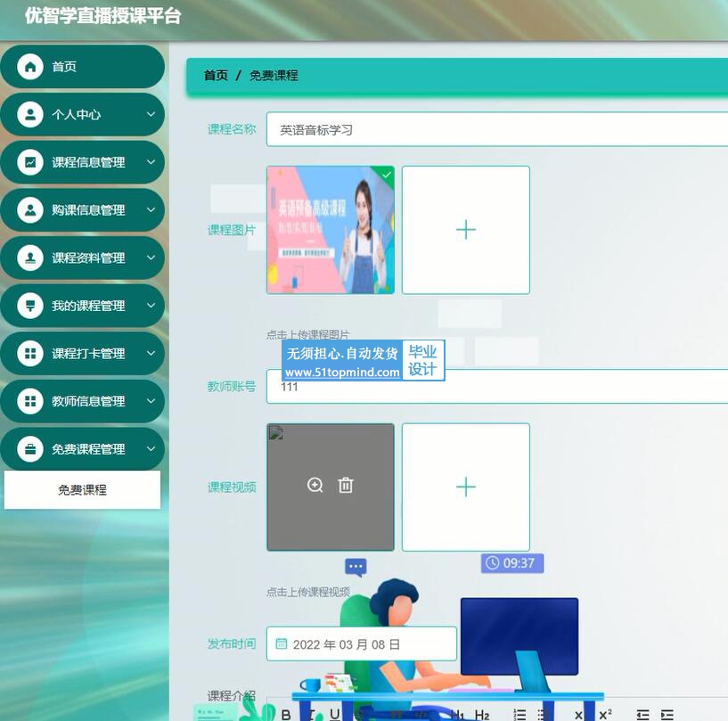Open the 我的课程管理 sidebar menu
Screen dimensions: 728x721
point(83,306)
